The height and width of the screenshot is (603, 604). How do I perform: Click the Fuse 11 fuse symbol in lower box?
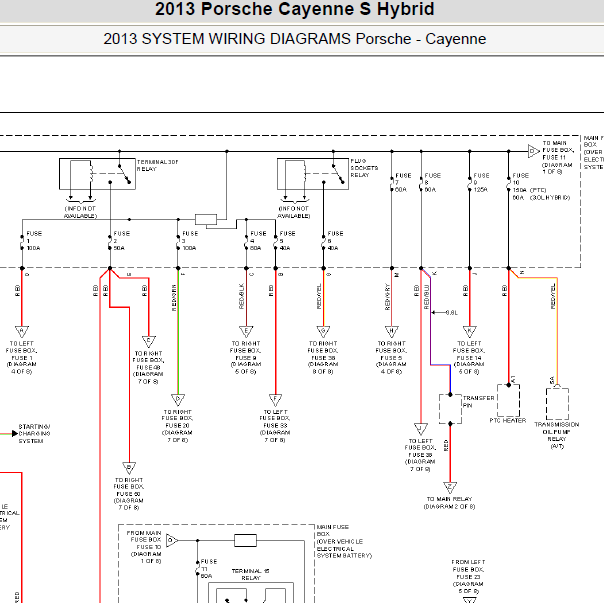pos(198,569)
